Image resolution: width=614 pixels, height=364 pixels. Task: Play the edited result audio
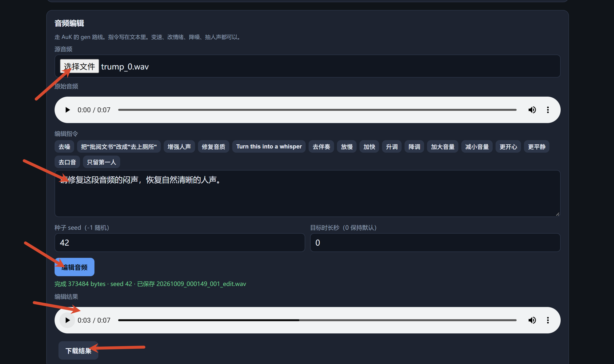tap(68, 320)
